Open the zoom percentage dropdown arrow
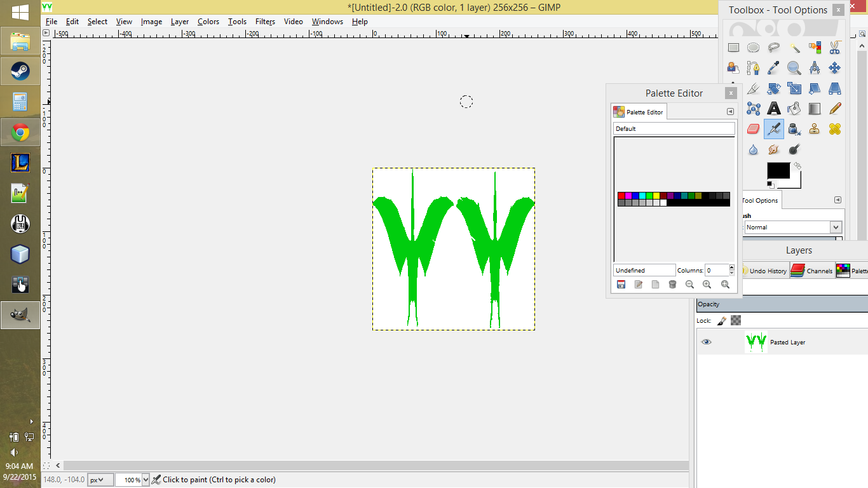The width and height of the screenshot is (868, 488). pos(146,480)
